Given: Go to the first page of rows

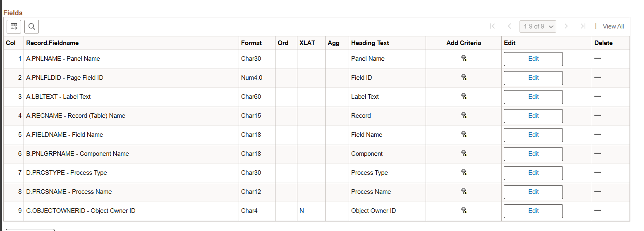Looking at the screenshot, I should coord(492,26).
